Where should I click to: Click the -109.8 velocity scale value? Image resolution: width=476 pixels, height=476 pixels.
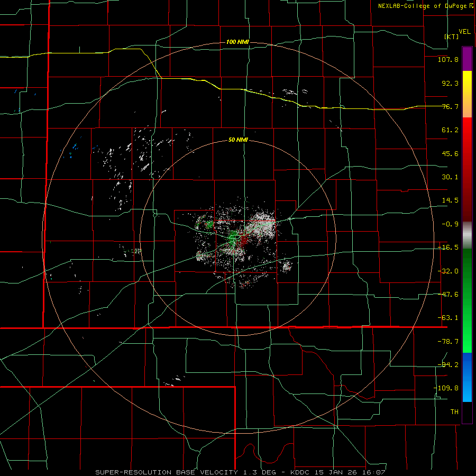[446, 388]
